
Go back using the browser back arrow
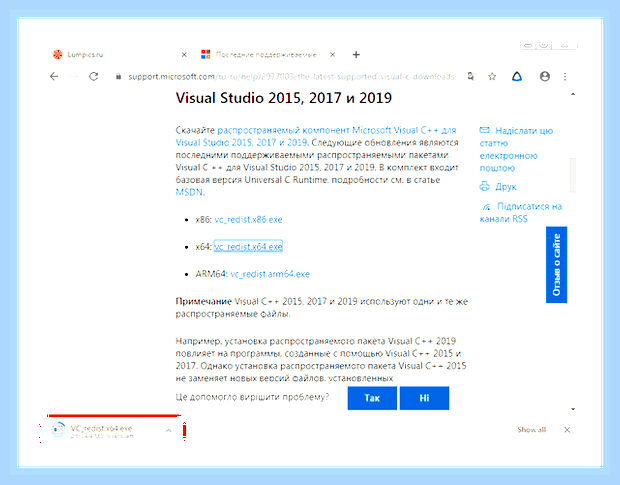[x=54, y=76]
